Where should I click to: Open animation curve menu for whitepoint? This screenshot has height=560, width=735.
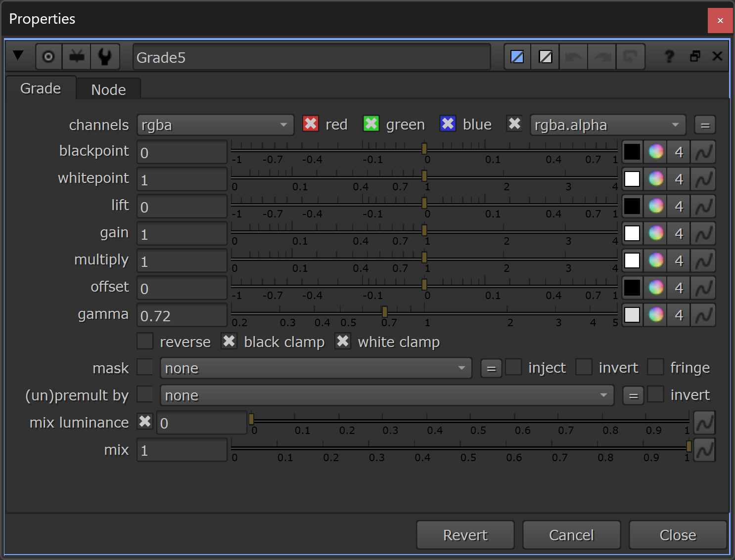coord(703,179)
